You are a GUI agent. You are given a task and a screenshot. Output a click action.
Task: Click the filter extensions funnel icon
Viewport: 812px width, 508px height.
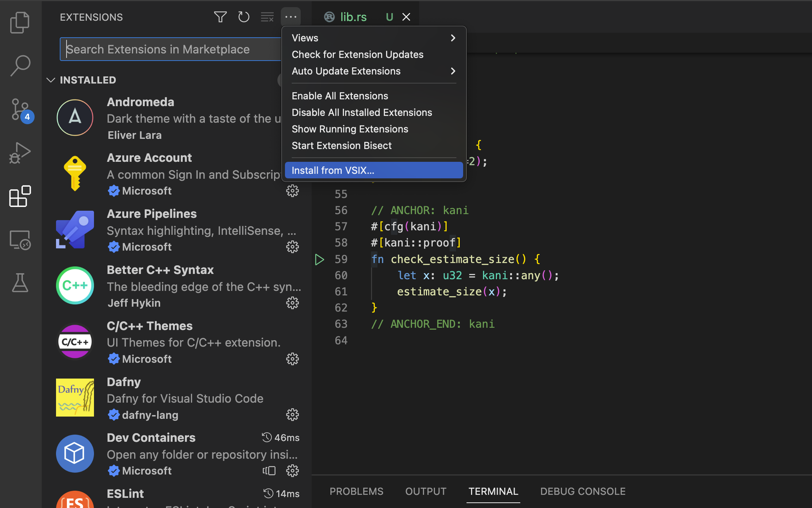point(220,17)
